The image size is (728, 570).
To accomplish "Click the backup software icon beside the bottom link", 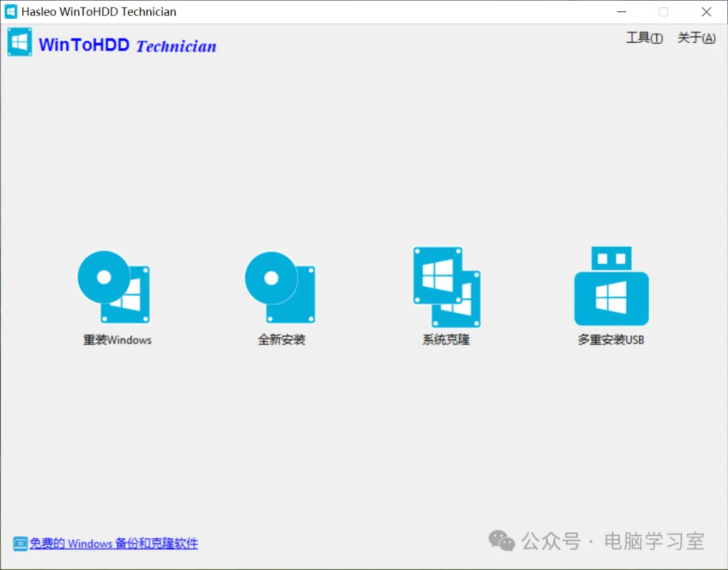I will click(x=20, y=544).
